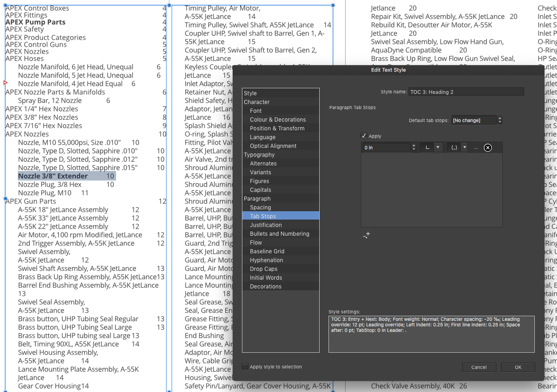Click the Default tab stops stepper arrows
The height and width of the screenshot is (392, 557).
(500, 120)
